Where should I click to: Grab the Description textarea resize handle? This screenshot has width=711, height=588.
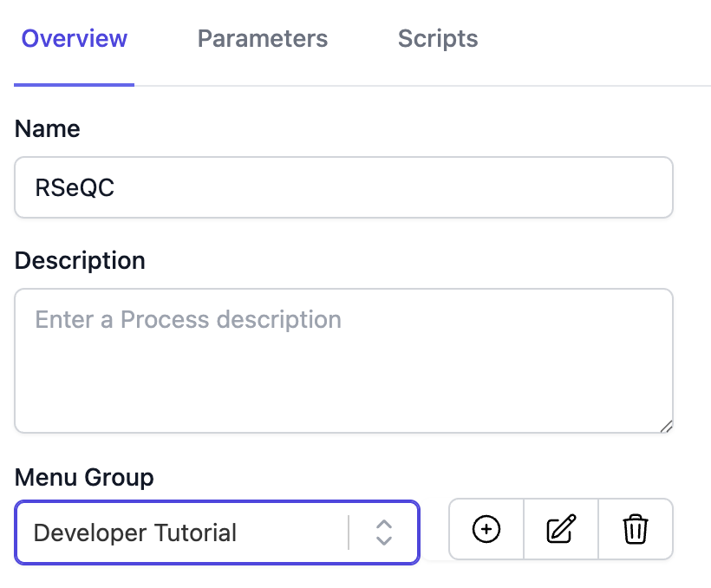(x=666, y=426)
